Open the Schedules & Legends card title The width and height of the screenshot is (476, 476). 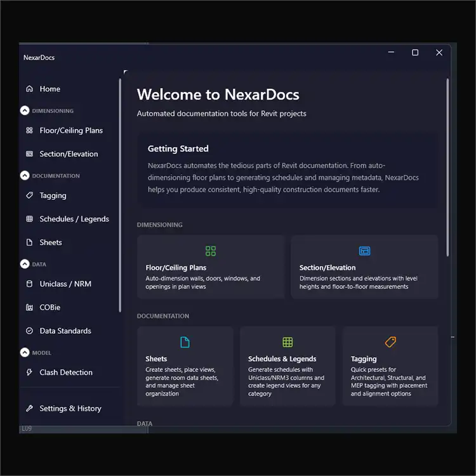pyautogui.click(x=282, y=359)
